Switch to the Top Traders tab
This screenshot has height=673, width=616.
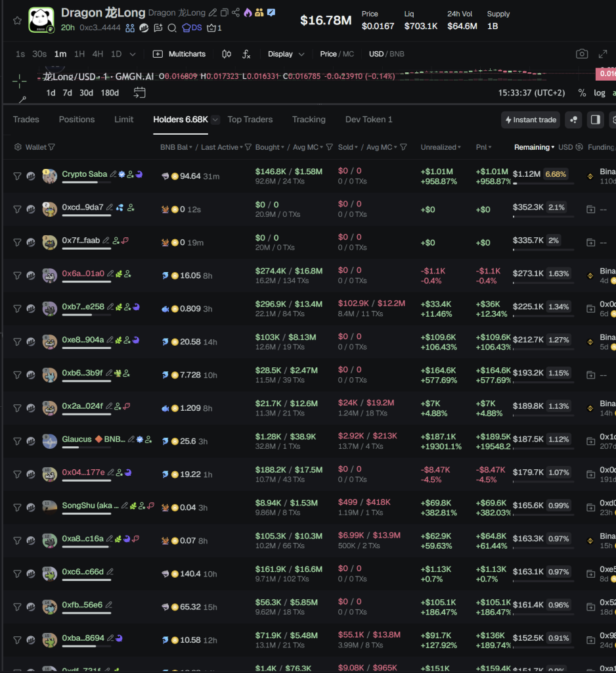click(250, 120)
